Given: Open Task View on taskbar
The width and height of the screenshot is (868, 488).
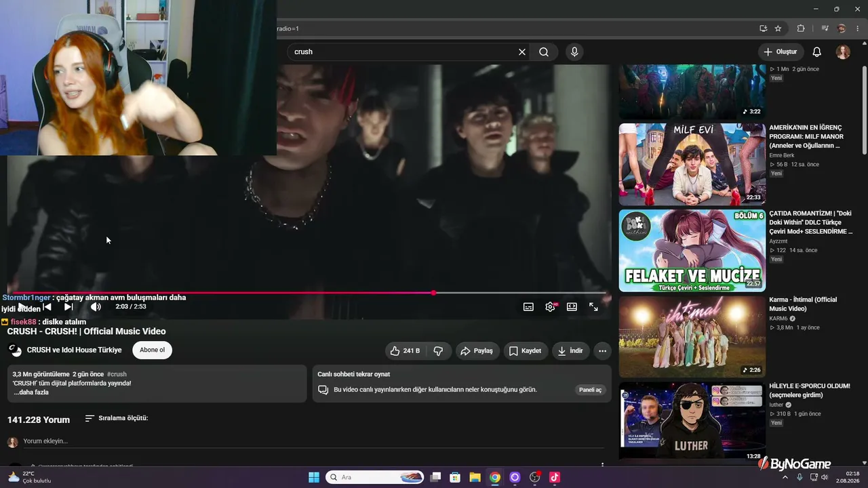Looking at the screenshot, I should pos(435,477).
